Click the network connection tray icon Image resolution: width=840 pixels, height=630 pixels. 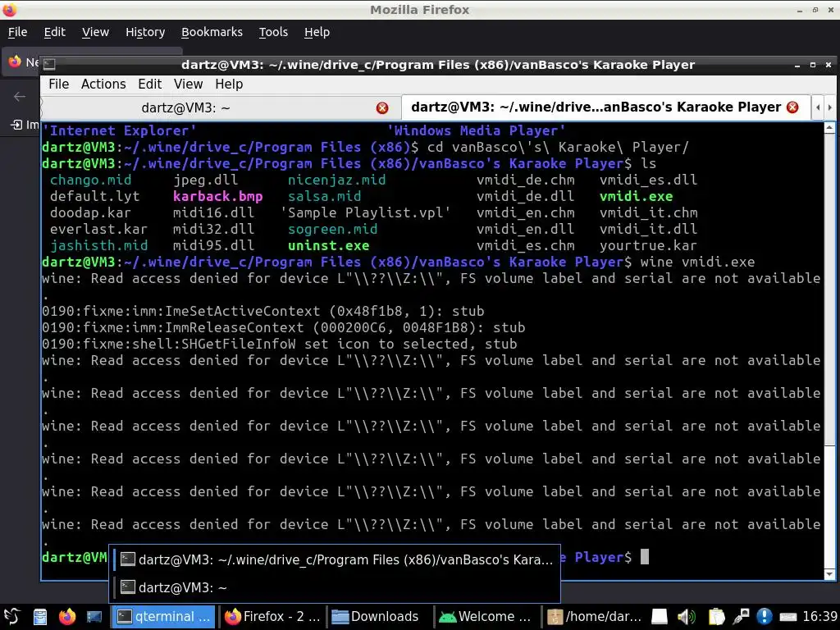click(x=741, y=617)
